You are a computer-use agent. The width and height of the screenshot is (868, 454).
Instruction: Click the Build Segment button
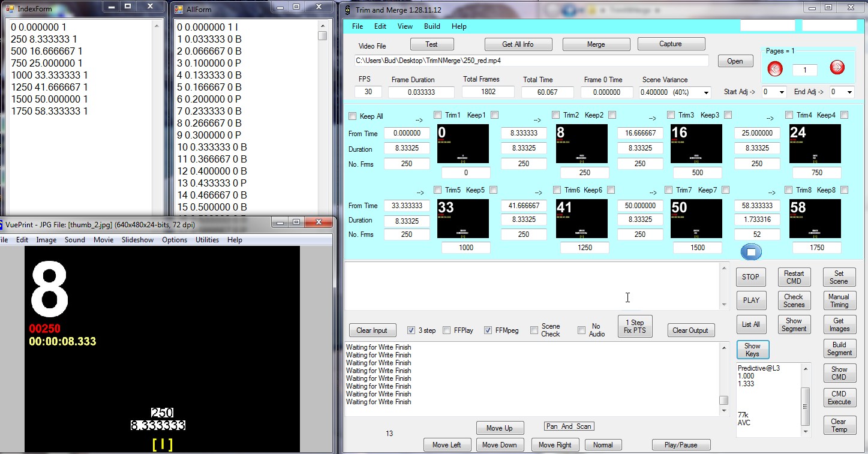(839, 348)
